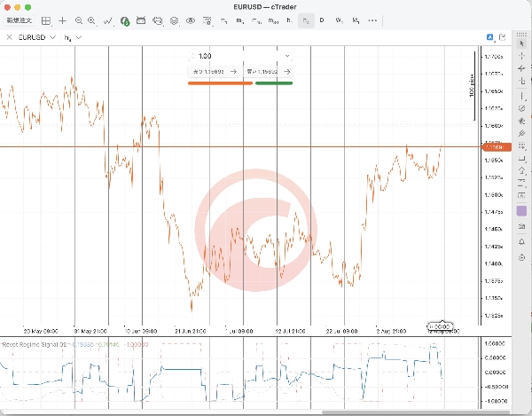Open the line chart type selector icon
This screenshot has width=532, height=416.
coord(108,20)
